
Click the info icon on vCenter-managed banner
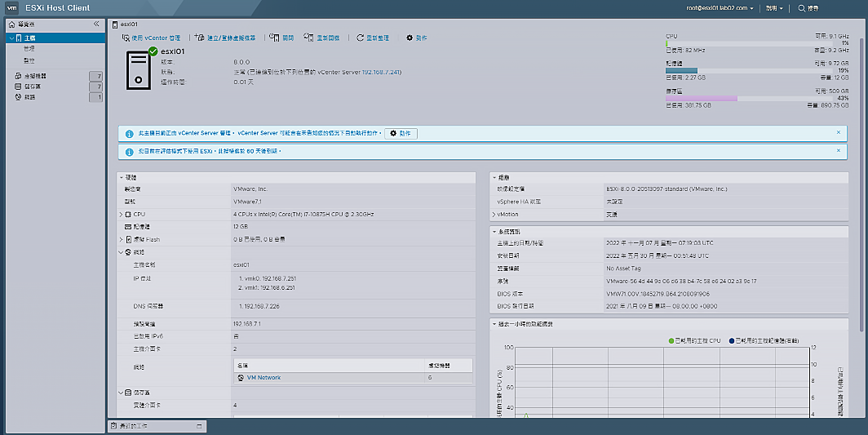(x=129, y=134)
